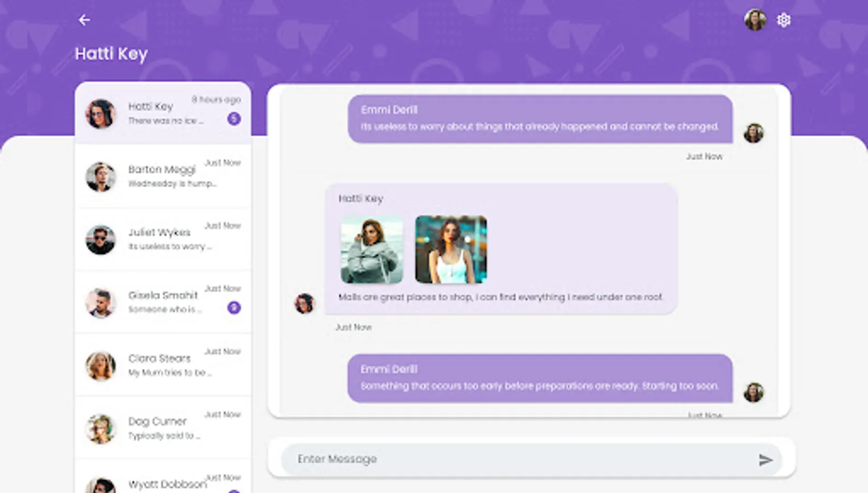Select Juliet Wykes's avatar
Screen dimensions: 868x493
pyautogui.click(x=101, y=239)
